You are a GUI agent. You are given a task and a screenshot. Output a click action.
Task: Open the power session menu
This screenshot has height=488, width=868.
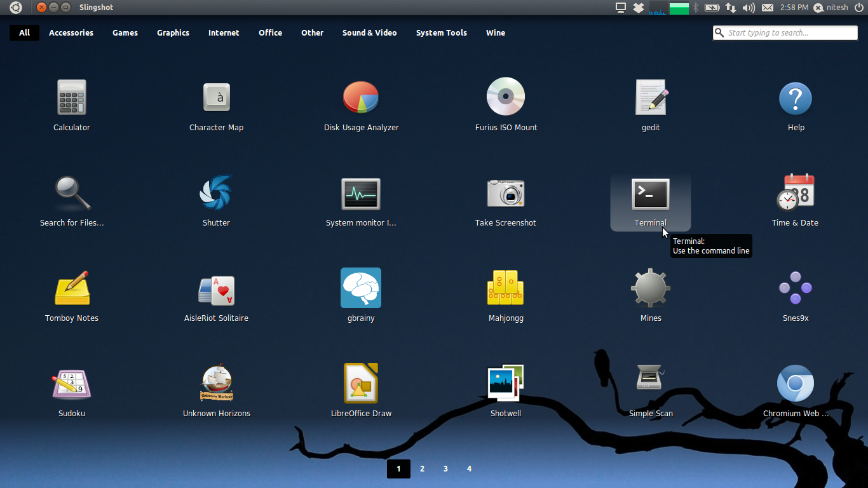(x=858, y=8)
